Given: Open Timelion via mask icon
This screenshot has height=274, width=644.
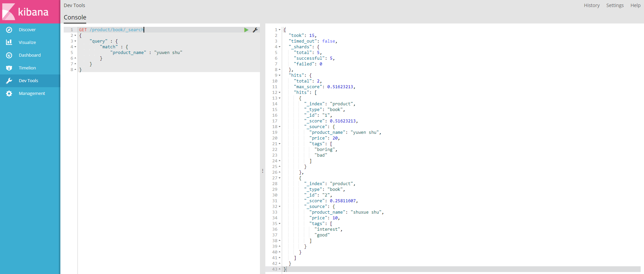Looking at the screenshot, I should point(9,68).
